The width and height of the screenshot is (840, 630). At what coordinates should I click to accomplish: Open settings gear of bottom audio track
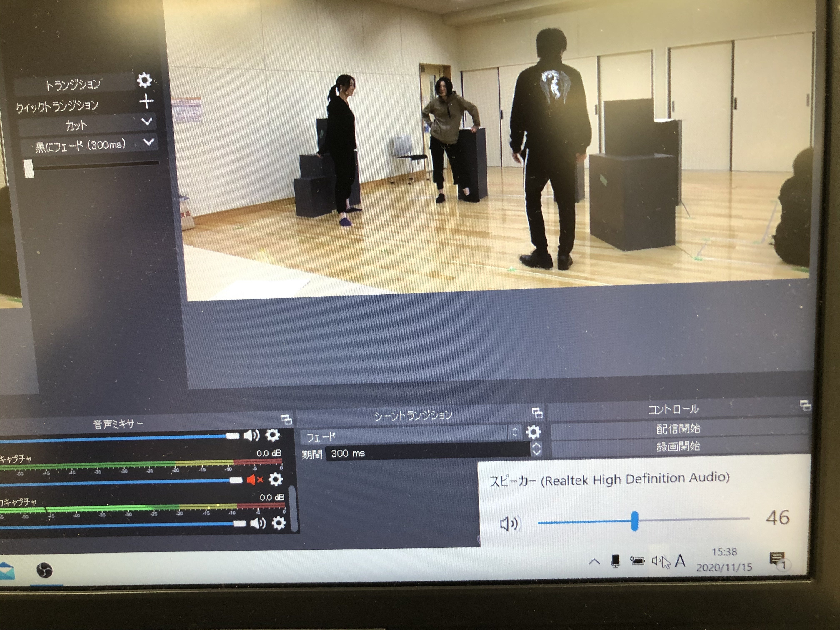click(279, 523)
